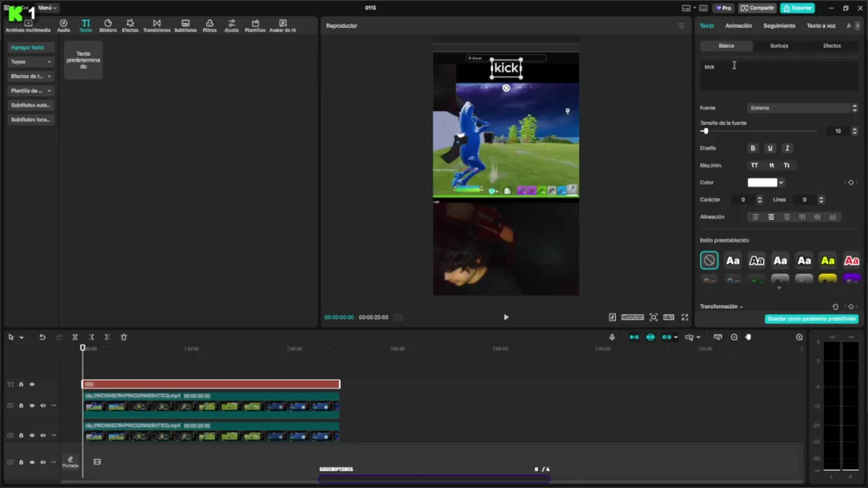Expand the Tuyos category

click(31, 62)
